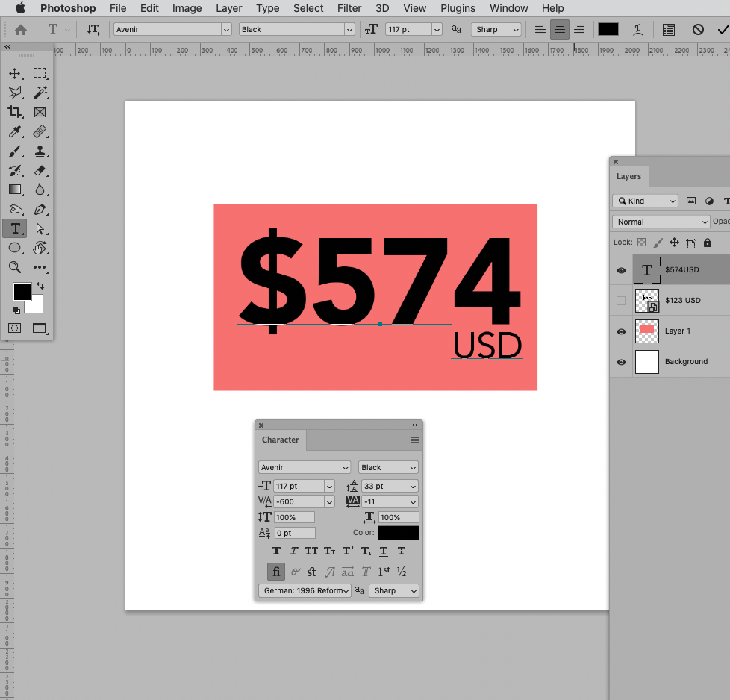Hide the $574USD text layer
Viewport: 730px width, 700px height.
(x=621, y=270)
